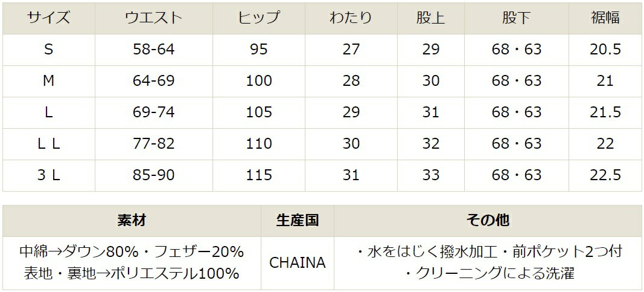Click the 股下 column header
The height and width of the screenshot is (292, 644).
point(516,18)
